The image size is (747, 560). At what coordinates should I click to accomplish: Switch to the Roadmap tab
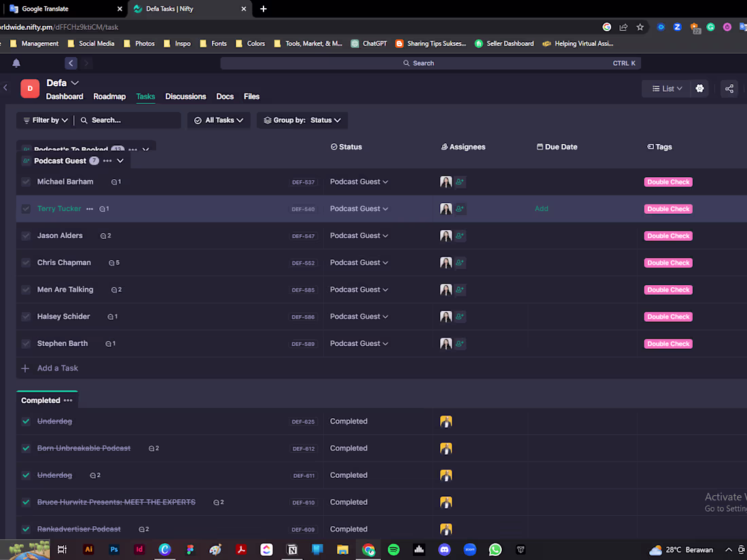(109, 96)
